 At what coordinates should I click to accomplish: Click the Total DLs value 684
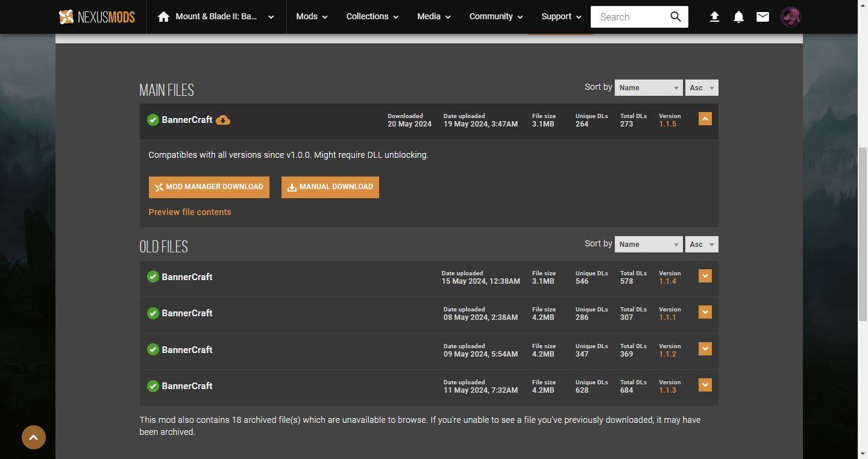tap(627, 390)
